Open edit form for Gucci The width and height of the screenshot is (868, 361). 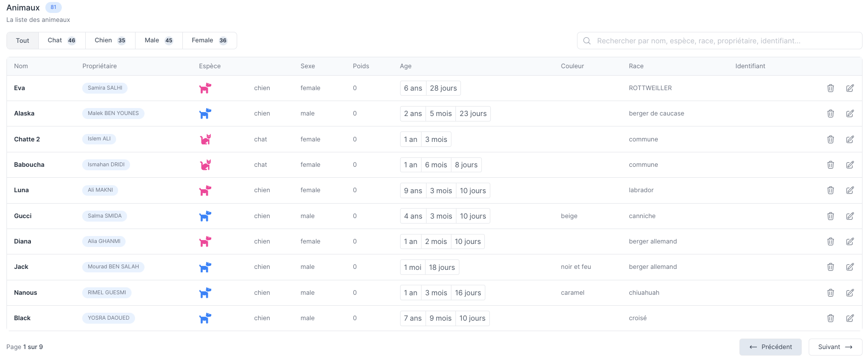pyautogui.click(x=850, y=216)
